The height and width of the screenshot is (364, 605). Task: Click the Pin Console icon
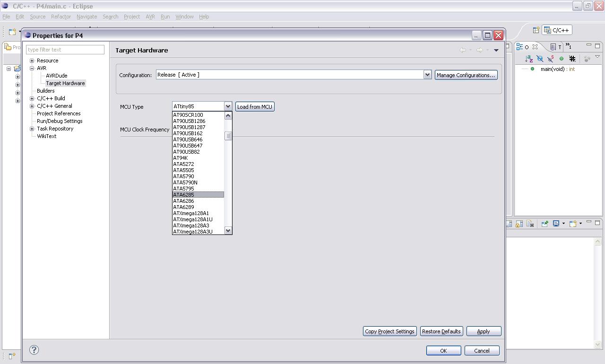pyautogui.click(x=544, y=224)
